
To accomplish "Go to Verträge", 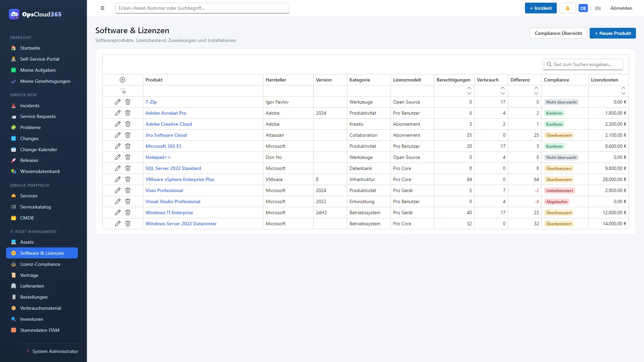I will coord(42,275).
